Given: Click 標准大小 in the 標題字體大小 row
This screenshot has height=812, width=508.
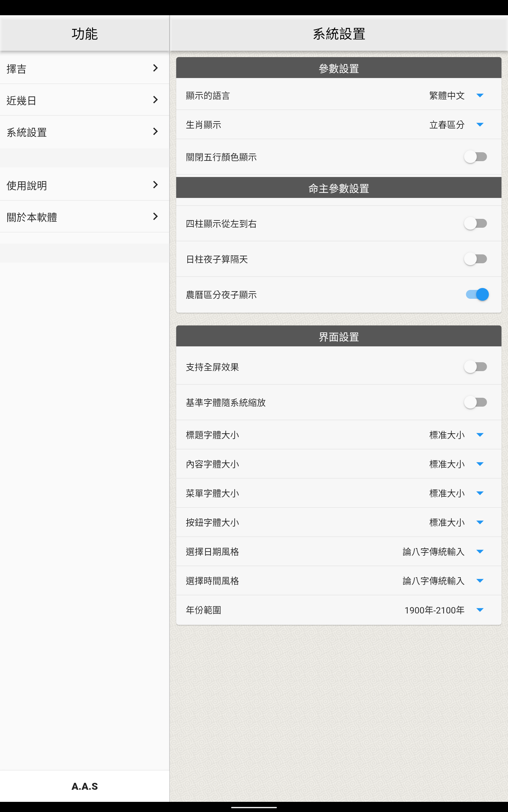Looking at the screenshot, I should [x=447, y=435].
